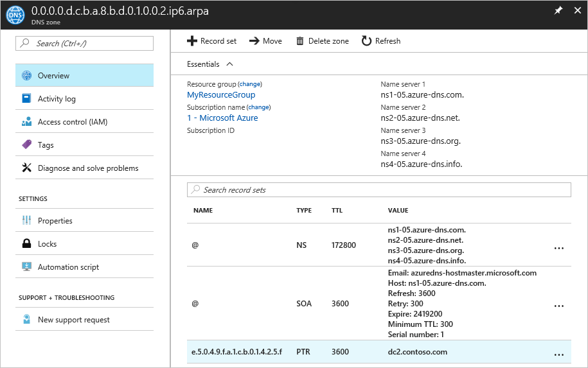Focus the sidebar Search (Ctrl+/) box
The height and width of the screenshot is (368, 588).
pos(84,43)
